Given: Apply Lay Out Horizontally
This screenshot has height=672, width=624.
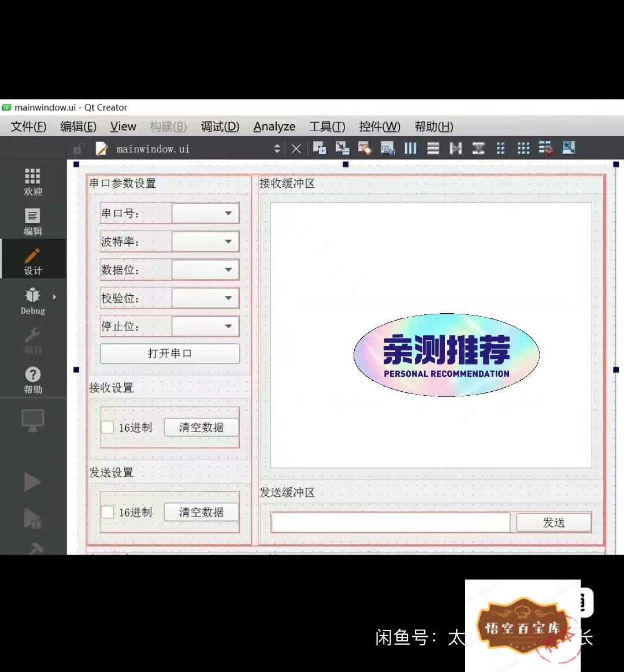Looking at the screenshot, I should point(411,148).
